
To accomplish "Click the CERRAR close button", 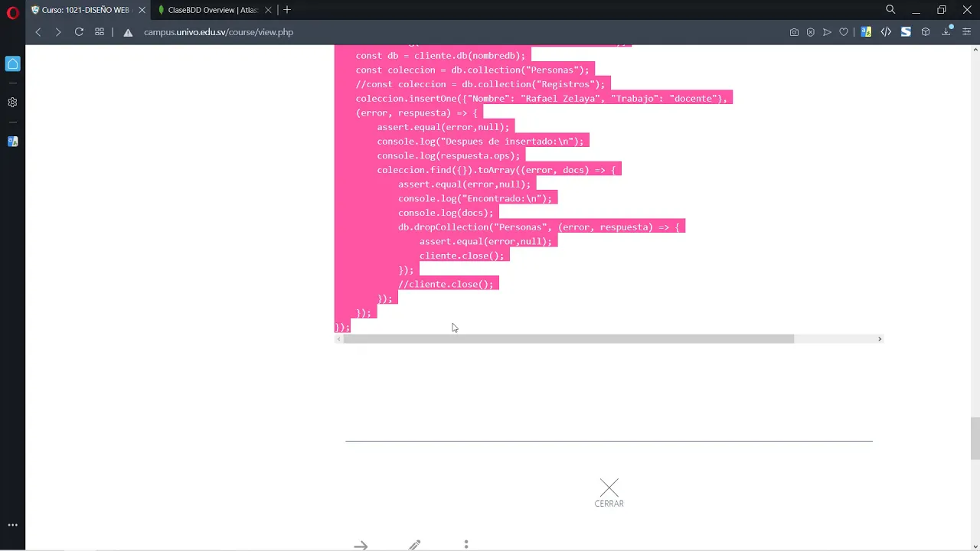I will pyautogui.click(x=609, y=494).
